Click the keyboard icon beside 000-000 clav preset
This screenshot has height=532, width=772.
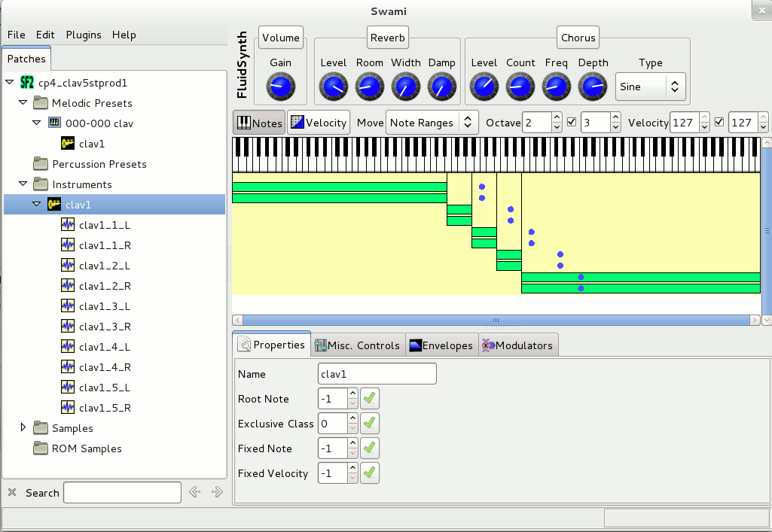point(54,123)
